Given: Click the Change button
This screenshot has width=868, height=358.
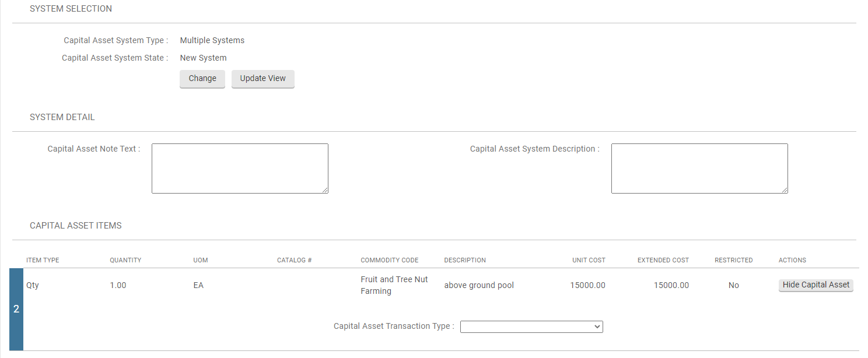Looking at the screenshot, I should click(x=202, y=79).
